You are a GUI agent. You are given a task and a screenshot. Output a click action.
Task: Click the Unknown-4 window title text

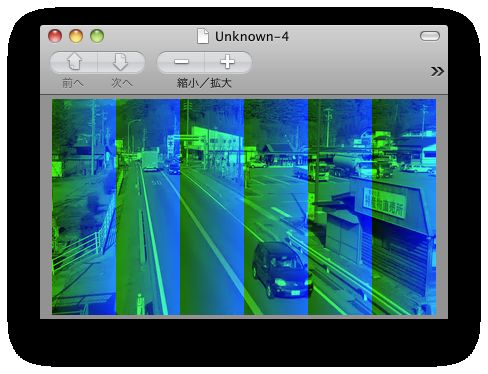click(x=252, y=37)
